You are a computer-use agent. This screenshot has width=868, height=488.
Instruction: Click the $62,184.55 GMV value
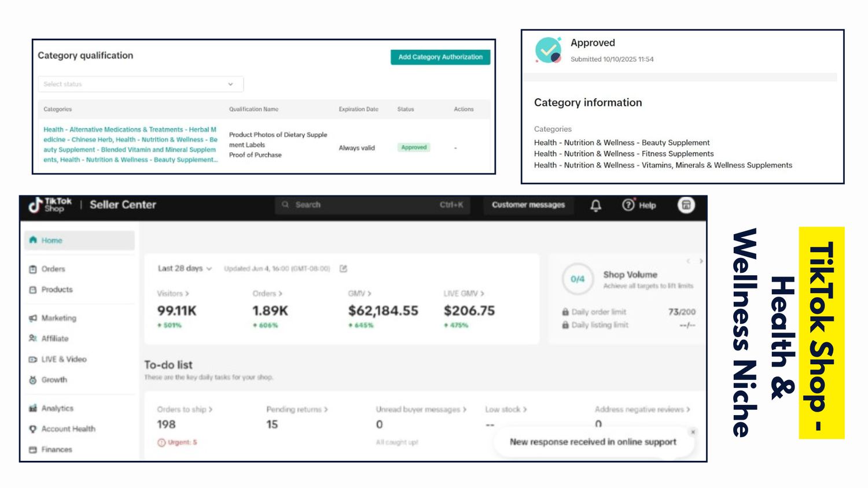pyautogui.click(x=383, y=310)
